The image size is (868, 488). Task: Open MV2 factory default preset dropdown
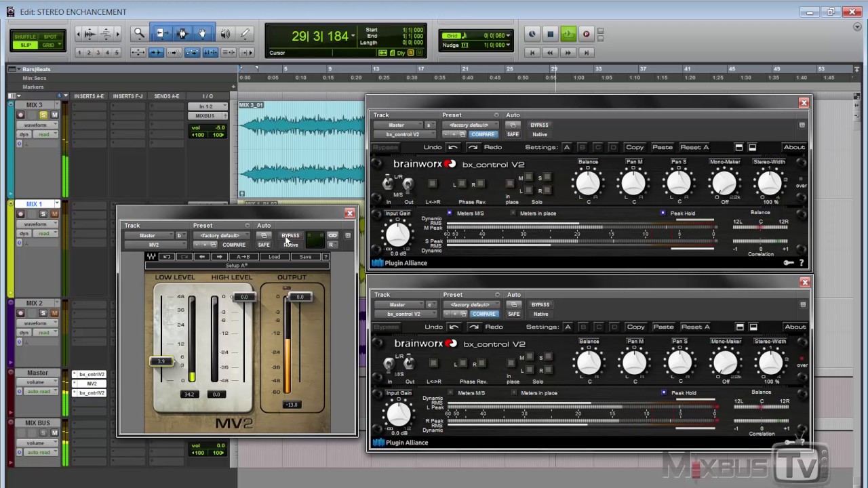220,236
